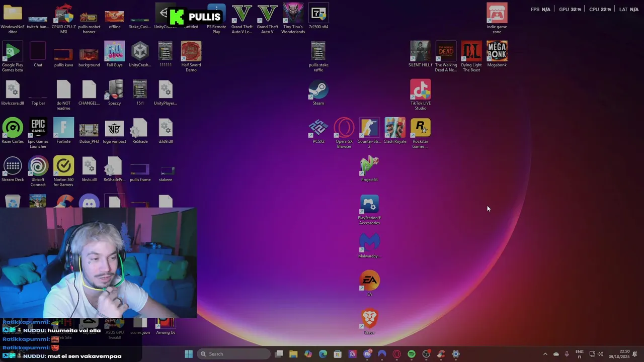Image resolution: width=644 pixels, height=362 pixels.
Task: Open the volume control in system tray
Action: (600, 354)
